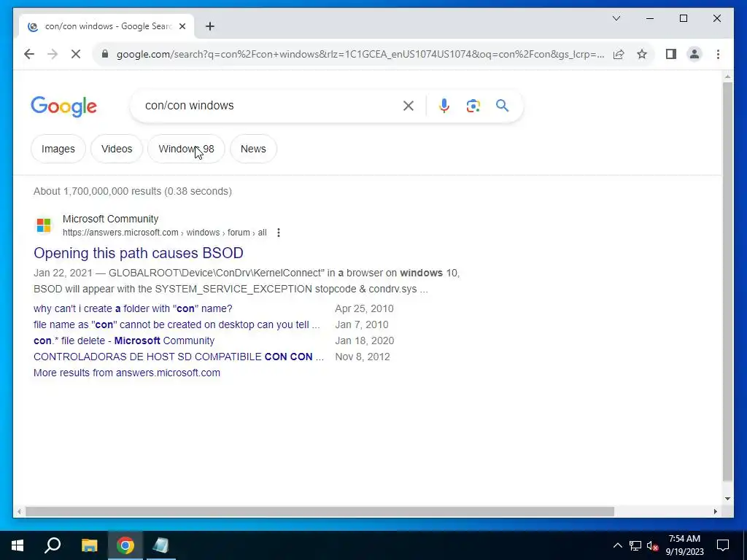The height and width of the screenshot is (560, 747).
Task: View site information padlock icon
Action: (x=105, y=54)
